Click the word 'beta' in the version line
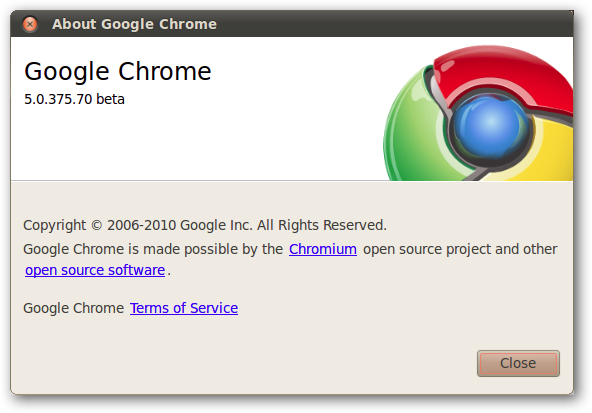Screen dimensions: 592x413 pyautogui.click(x=110, y=99)
